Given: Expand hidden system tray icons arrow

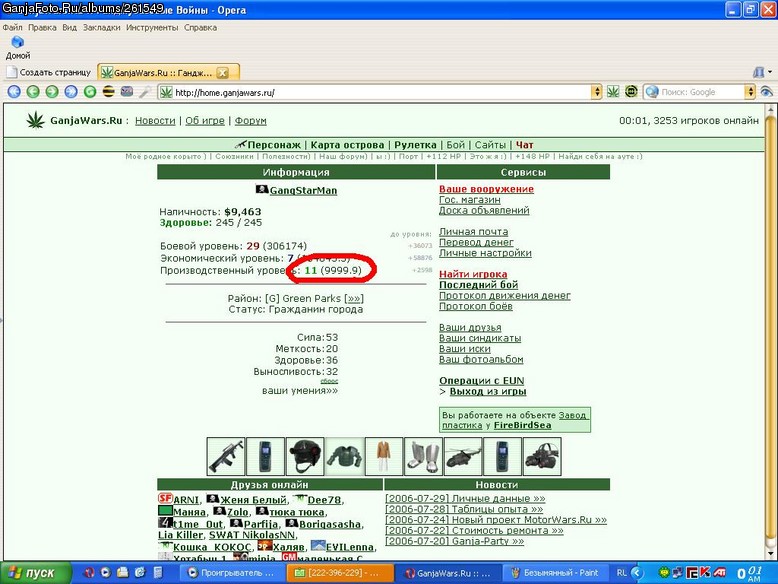Looking at the screenshot, I should click(x=637, y=573).
